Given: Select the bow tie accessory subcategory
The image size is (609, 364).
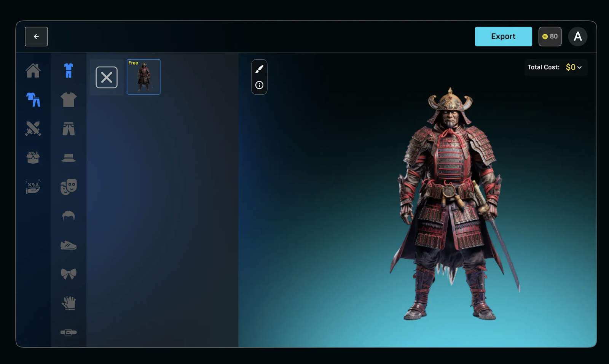Looking at the screenshot, I should pyautogui.click(x=69, y=274).
